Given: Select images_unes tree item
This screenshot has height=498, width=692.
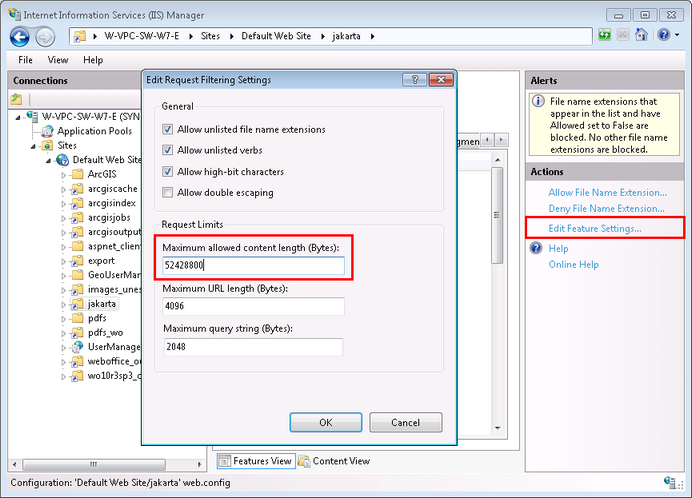Looking at the screenshot, I should pyautogui.click(x=114, y=290).
